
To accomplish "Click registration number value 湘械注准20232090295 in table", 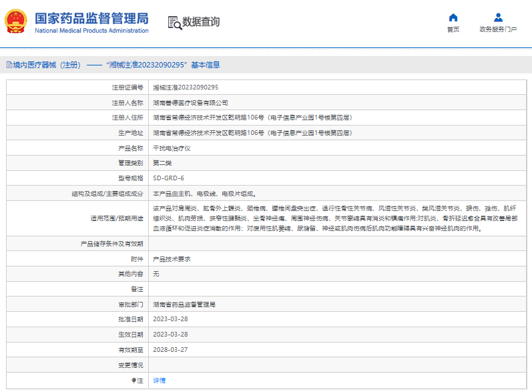I will (186, 87).
